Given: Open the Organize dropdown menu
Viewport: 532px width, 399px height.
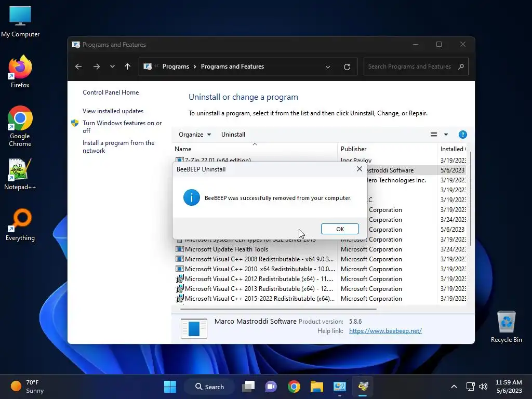Looking at the screenshot, I should (x=195, y=135).
